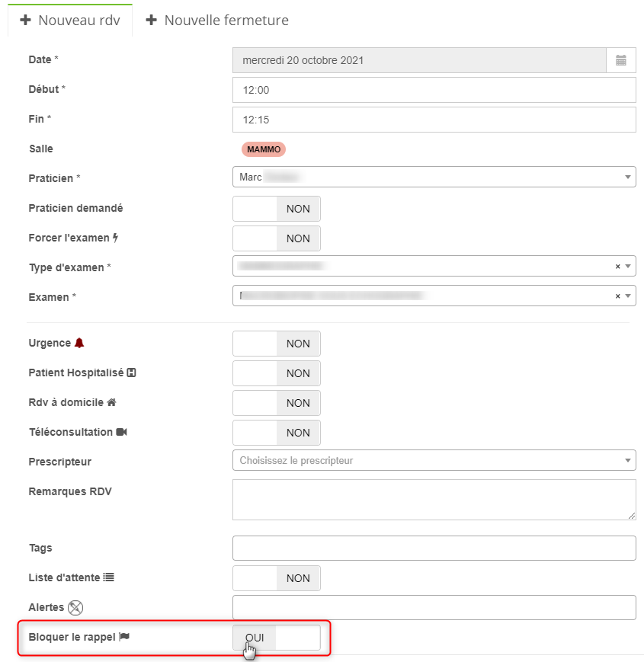Click the Tags input field

(x=433, y=548)
